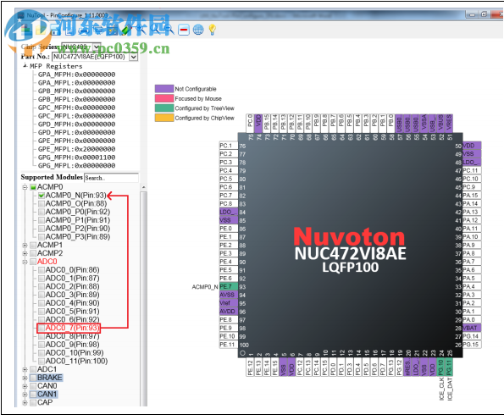The width and height of the screenshot is (504, 420).
Task: Click the module list scrollbar up arrow
Action: click(x=143, y=187)
